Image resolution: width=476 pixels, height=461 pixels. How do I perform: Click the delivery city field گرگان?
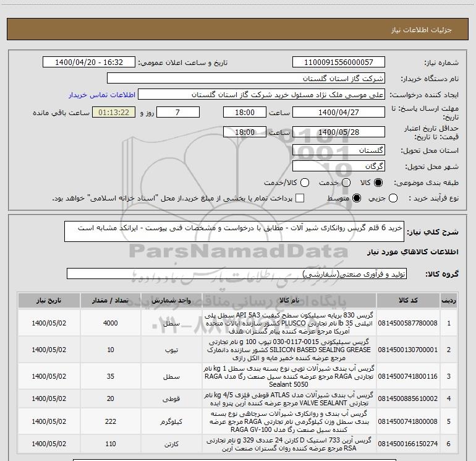339,166
